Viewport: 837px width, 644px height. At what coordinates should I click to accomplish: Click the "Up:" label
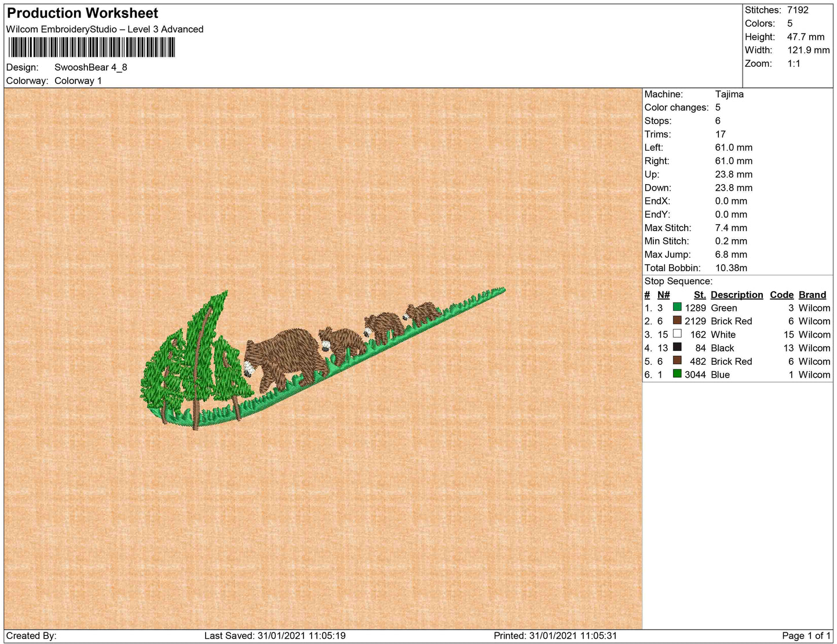652,174
